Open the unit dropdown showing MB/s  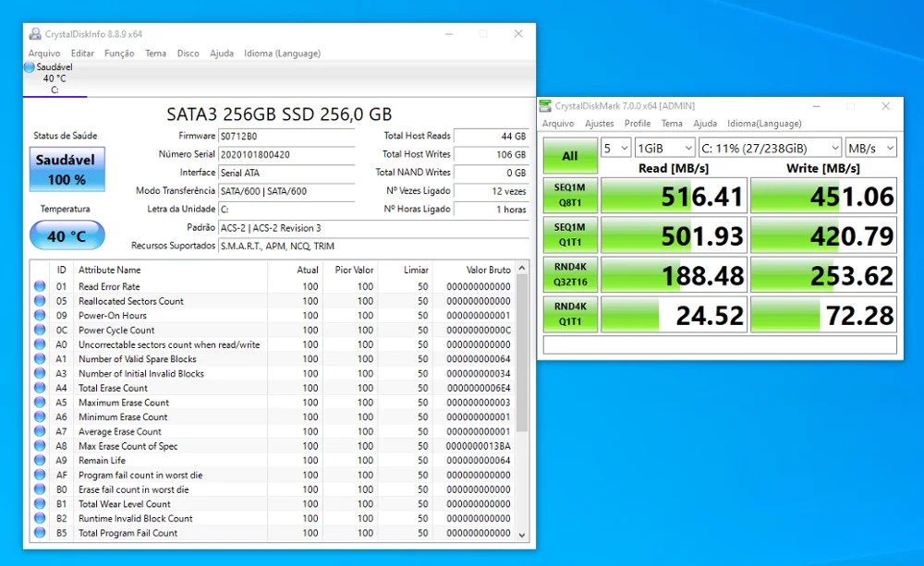[x=871, y=148]
